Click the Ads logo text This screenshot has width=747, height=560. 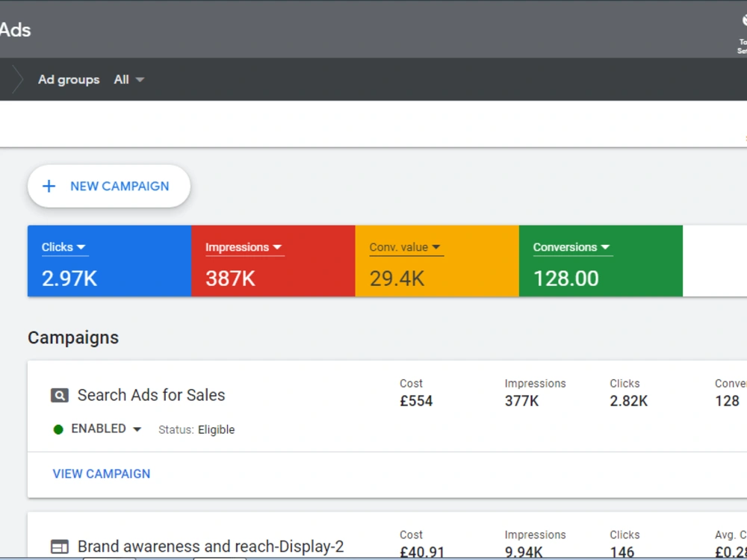[x=15, y=30]
